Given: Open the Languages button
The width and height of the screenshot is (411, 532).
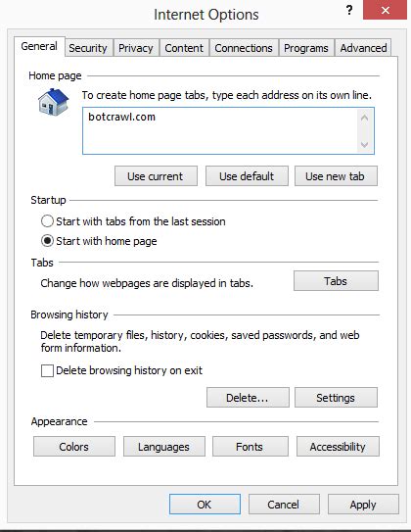Looking at the screenshot, I should (164, 447).
